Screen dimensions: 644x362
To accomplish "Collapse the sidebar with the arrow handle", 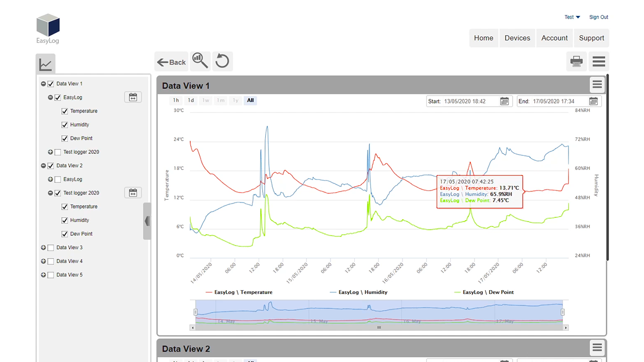I will pyautogui.click(x=147, y=221).
